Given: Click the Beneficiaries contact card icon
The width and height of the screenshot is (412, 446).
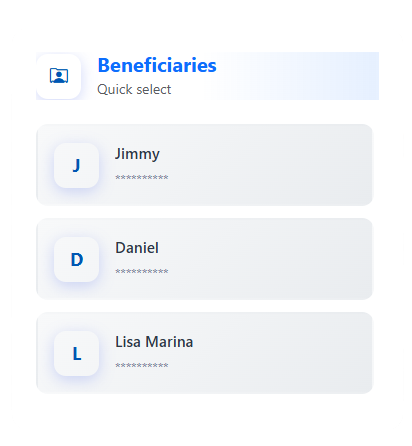Looking at the screenshot, I should click(59, 76).
